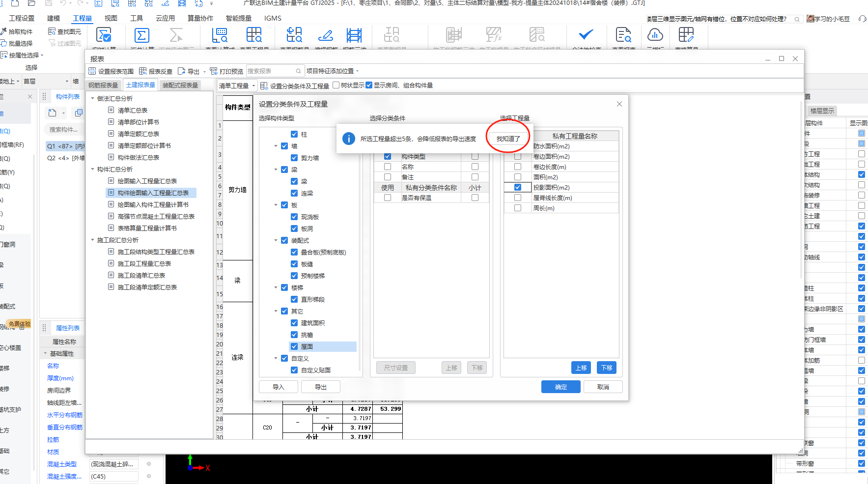The image size is (868, 484).
Task: Uncheck the 投影面积(m2) checkbox
Action: click(x=518, y=187)
